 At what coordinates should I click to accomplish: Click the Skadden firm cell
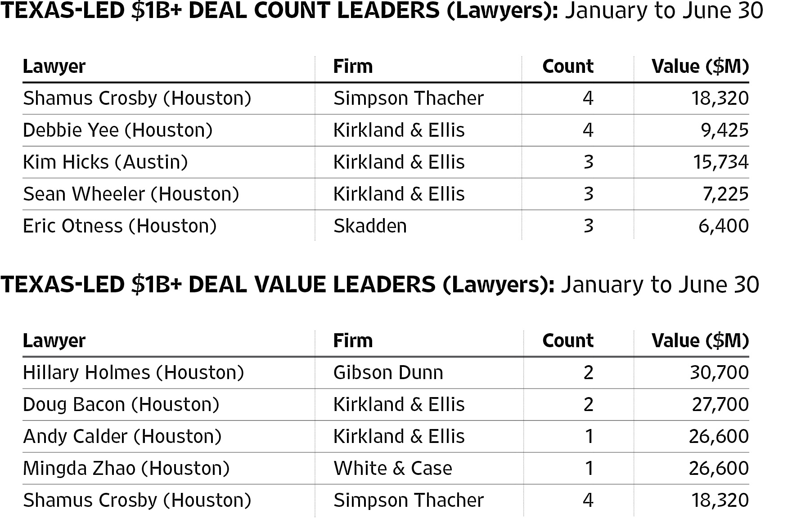(x=370, y=226)
